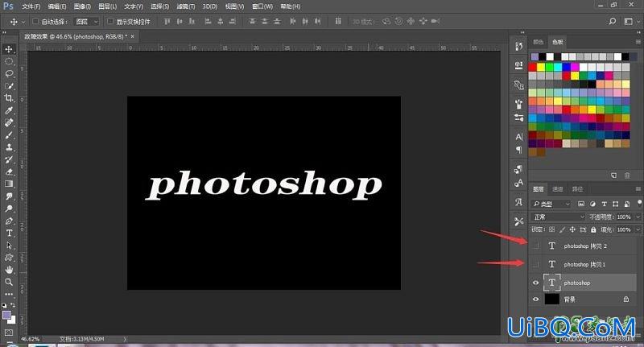Open the 图像(I) menu

pyautogui.click(x=82, y=6)
